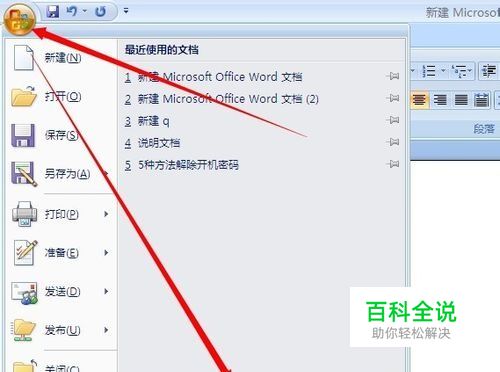Choose 发送(D) in Office menu
Image resolution: width=500 pixels, height=372 pixels.
[x=61, y=292]
